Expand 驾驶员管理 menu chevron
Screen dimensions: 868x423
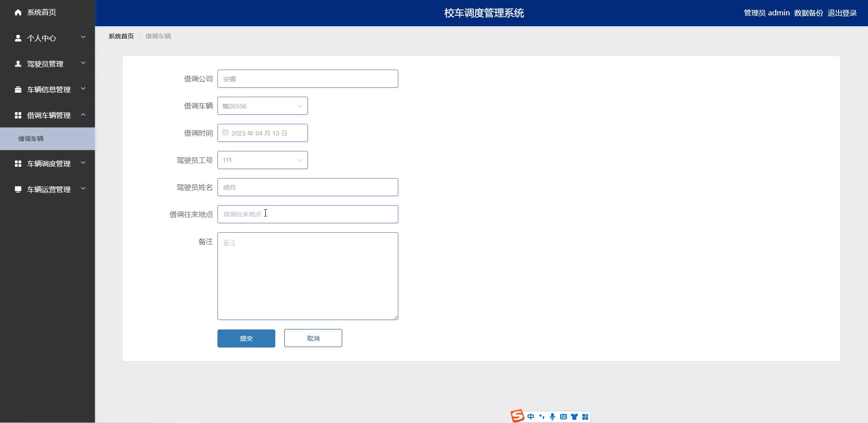pyautogui.click(x=83, y=63)
